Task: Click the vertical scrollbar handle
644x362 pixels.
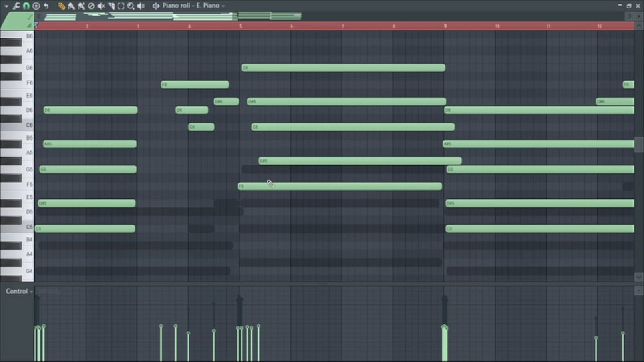Action: point(639,144)
